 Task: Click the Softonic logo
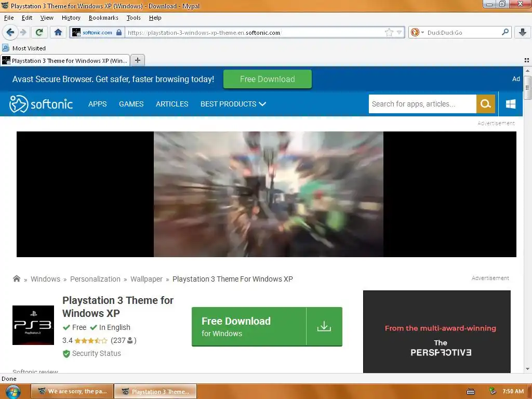[x=41, y=104]
